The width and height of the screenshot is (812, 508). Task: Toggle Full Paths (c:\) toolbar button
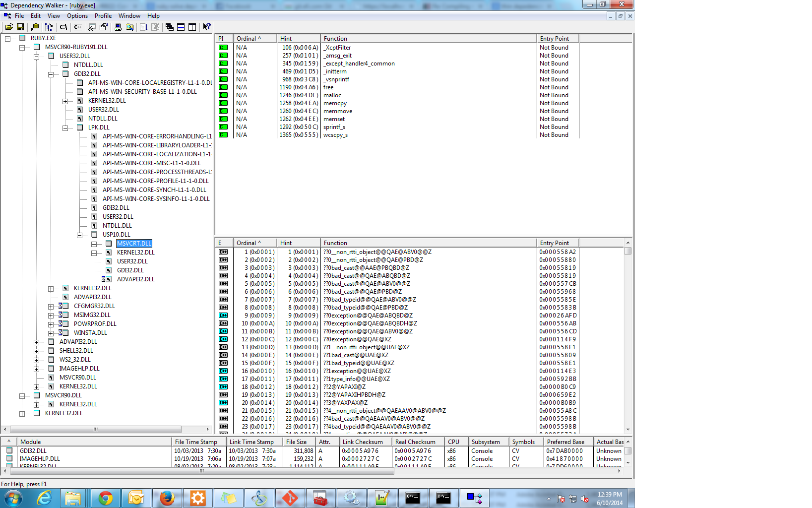click(63, 27)
